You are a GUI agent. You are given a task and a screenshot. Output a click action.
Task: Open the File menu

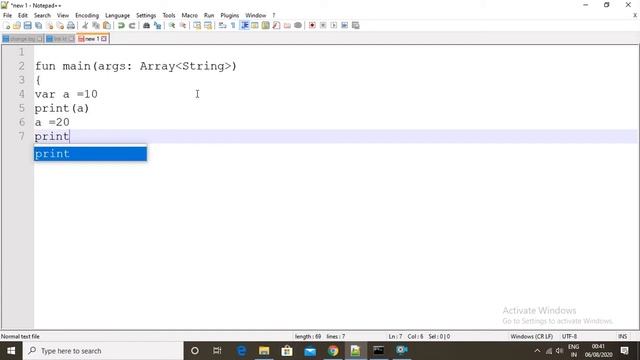7,15
